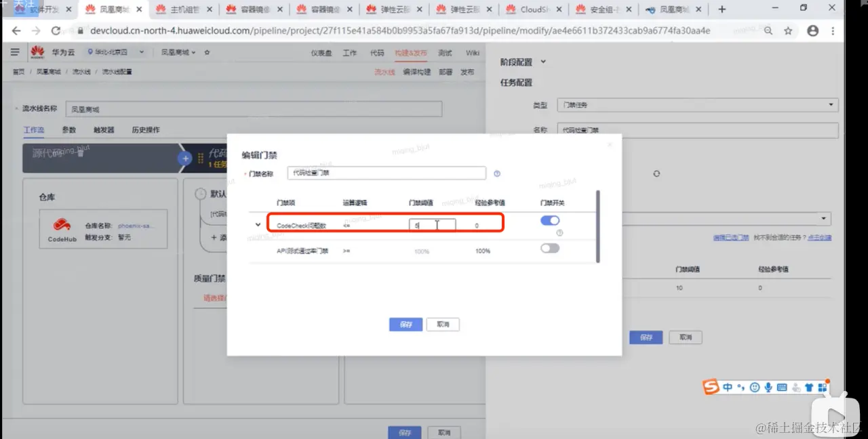Click the 编辑已选门禁 link
868x439 pixels.
click(731, 238)
